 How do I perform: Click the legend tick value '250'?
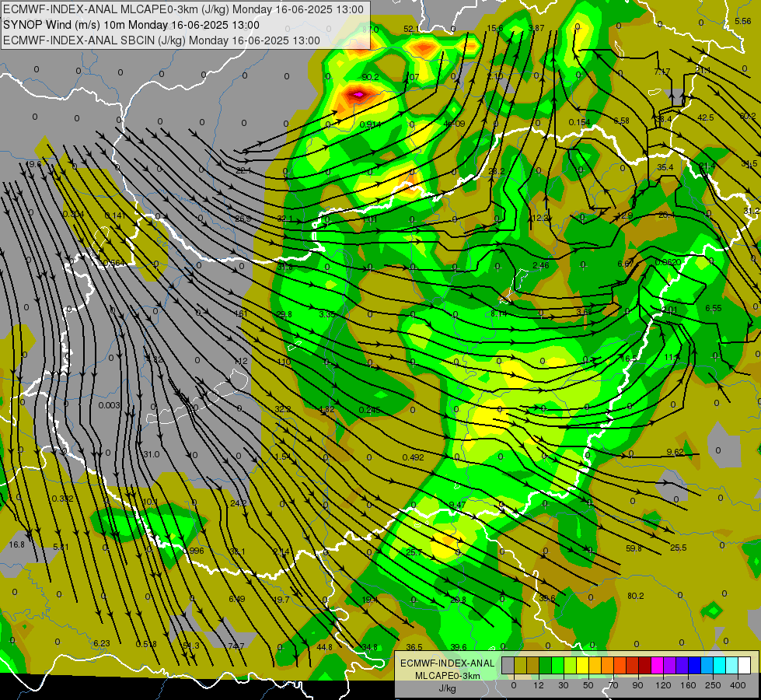coord(713,685)
